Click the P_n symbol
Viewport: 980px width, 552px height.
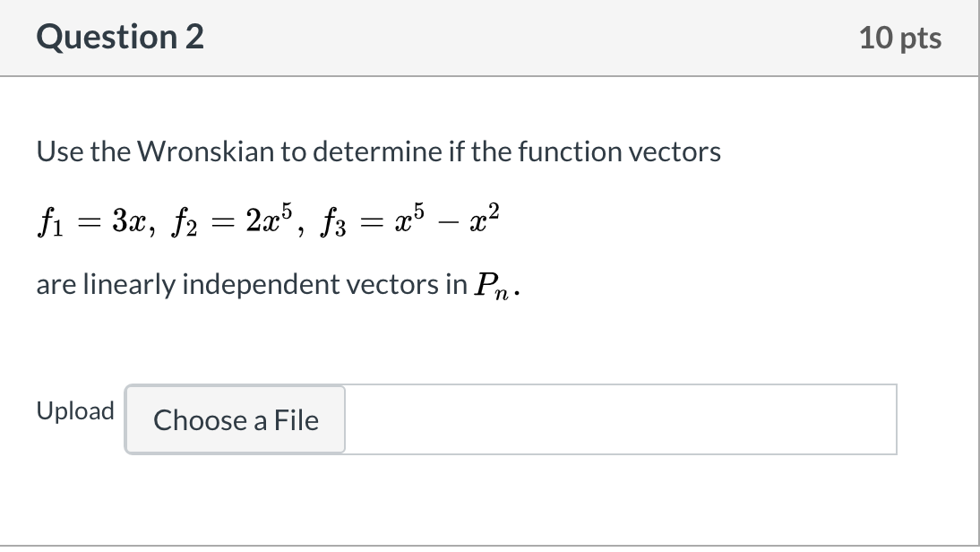point(491,287)
